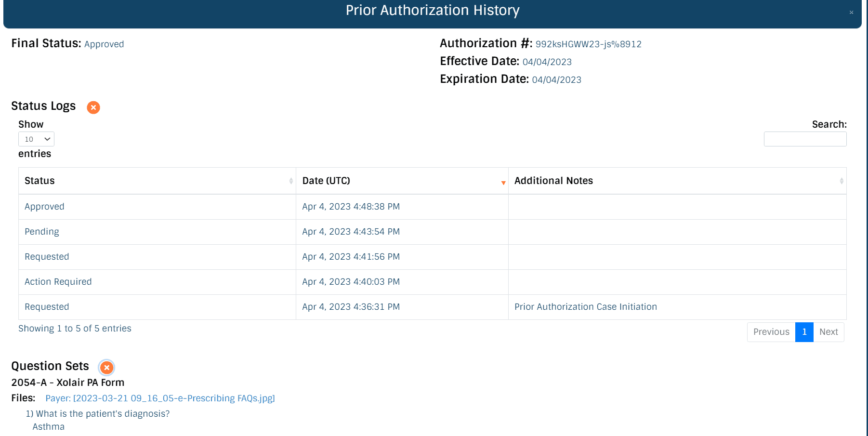The image size is (868, 436).
Task: Click into the Search field
Action: tap(805, 139)
